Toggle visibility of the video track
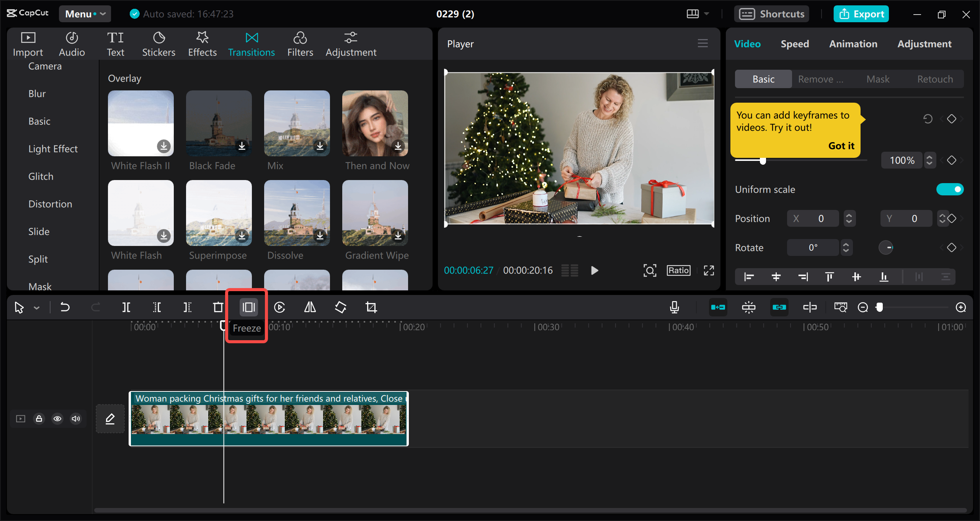Viewport: 980px width, 521px height. pyautogui.click(x=57, y=419)
